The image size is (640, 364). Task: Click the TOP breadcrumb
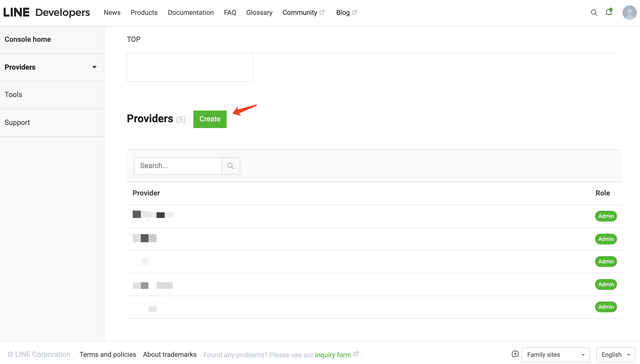coord(133,39)
